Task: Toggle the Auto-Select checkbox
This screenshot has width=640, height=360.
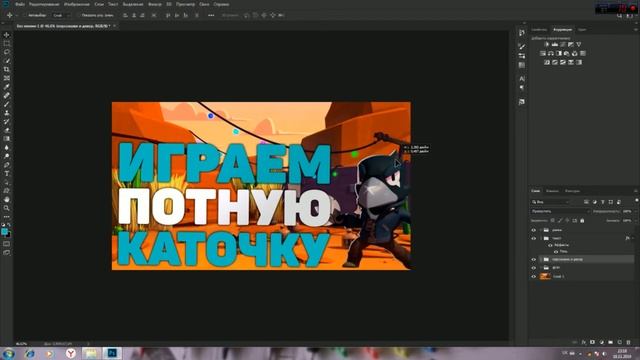Action: click(x=24, y=15)
